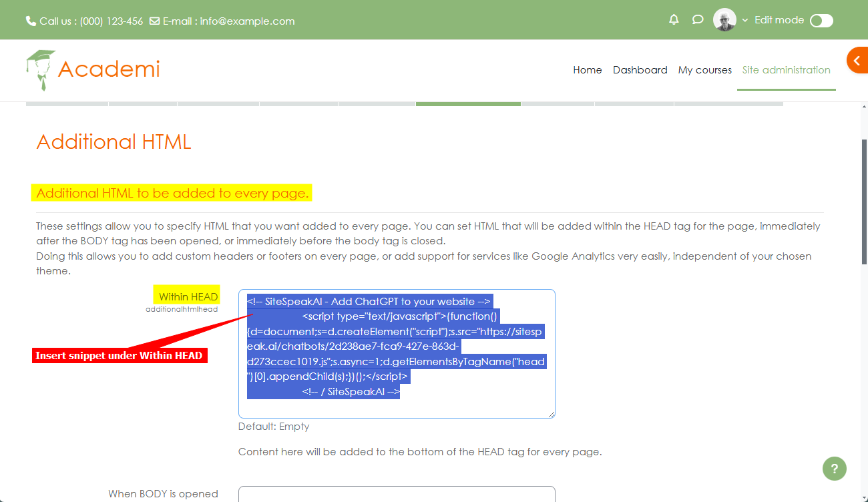Click the Academi site name
868x502 pixels.
pos(109,69)
